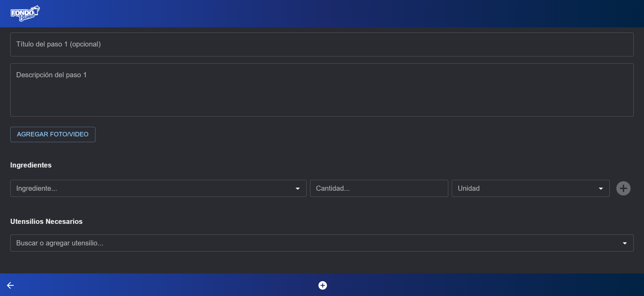The image size is (644, 296).
Task: Go back with the left arrow icon
Action: (x=10, y=285)
